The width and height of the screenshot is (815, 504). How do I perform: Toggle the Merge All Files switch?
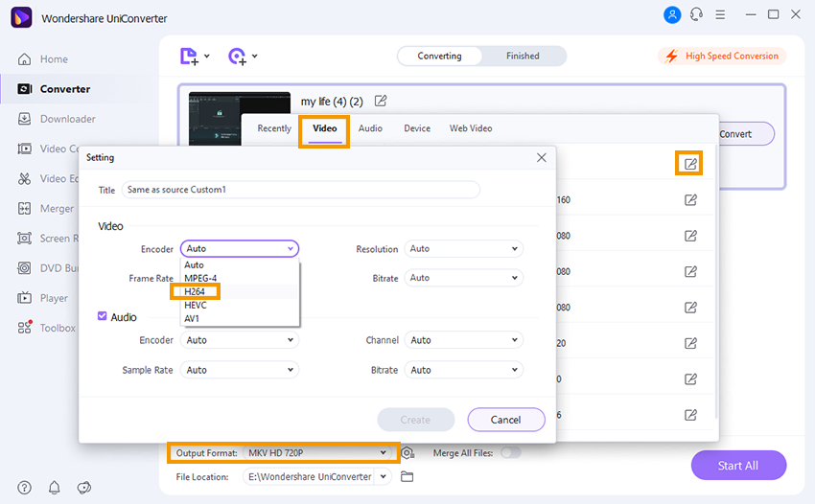pos(510,453)
